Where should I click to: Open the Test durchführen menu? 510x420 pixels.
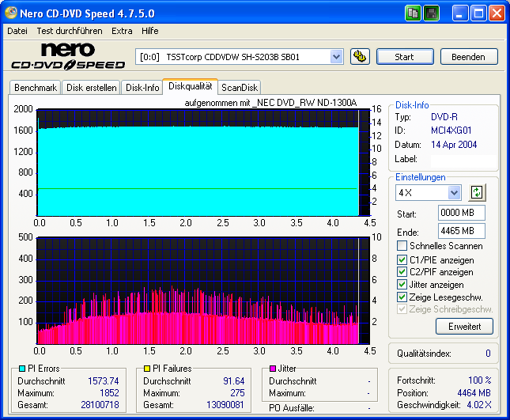coord(70,31)
